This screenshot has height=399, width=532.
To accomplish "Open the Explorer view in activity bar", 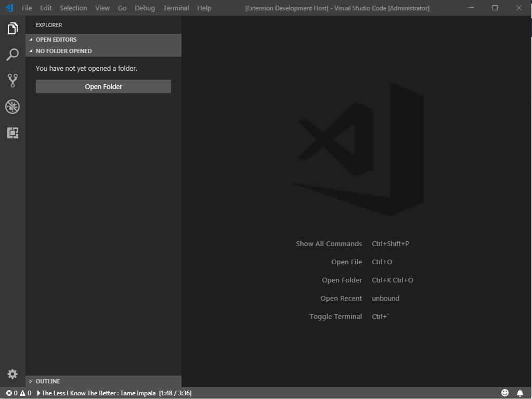I will (x=12, y=28).
